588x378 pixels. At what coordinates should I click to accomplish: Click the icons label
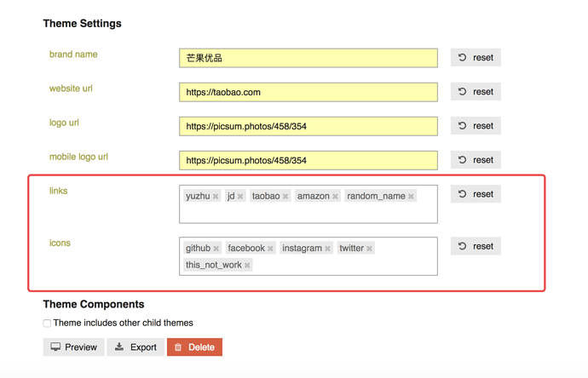[x=60, y=243]
